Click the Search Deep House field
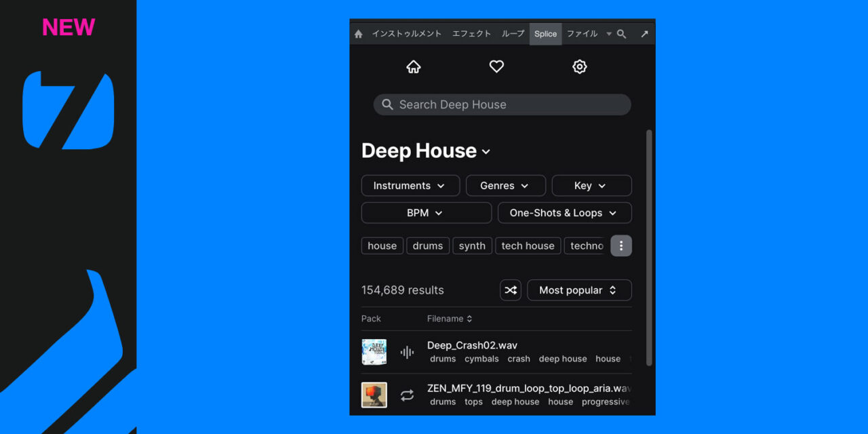The image size is (868, 434). (x=502, y=104)
